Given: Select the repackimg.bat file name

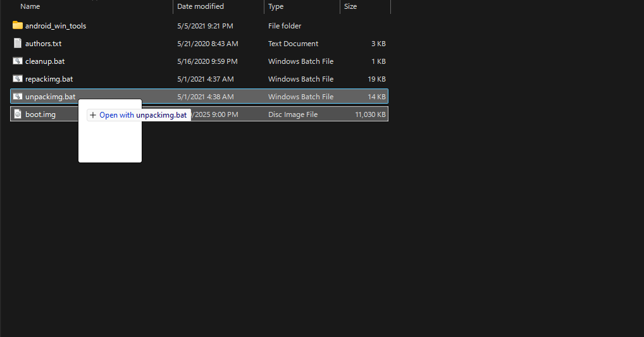Looking at the screenshot, I should (49, 79).
